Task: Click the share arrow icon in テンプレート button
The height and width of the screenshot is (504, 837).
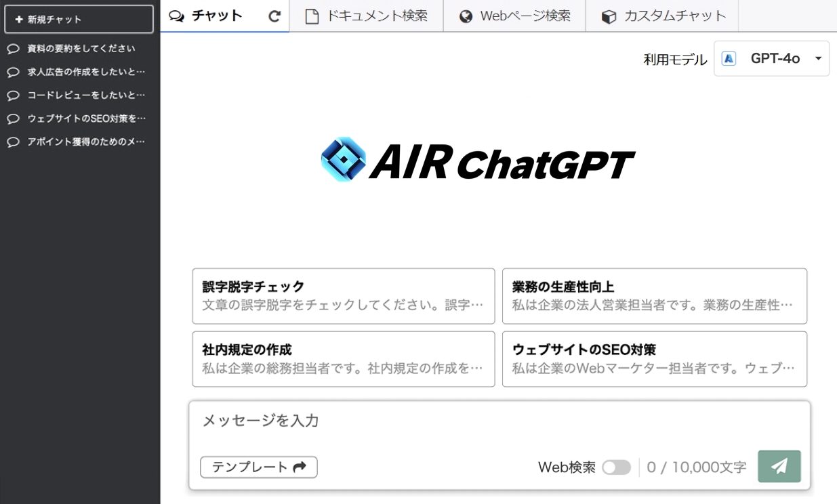Action: (x=300, y=467)
